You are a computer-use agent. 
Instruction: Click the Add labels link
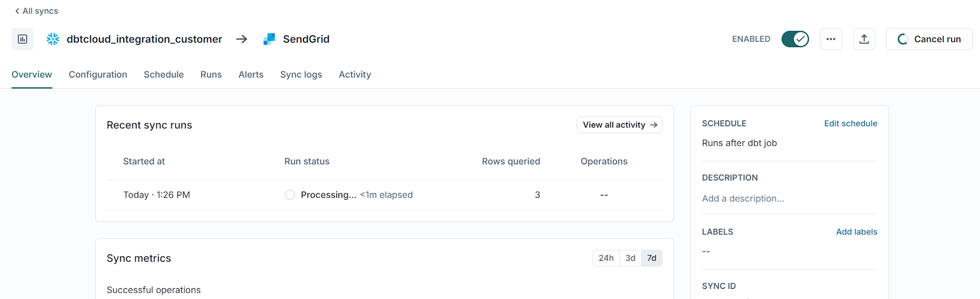(857, 232)
